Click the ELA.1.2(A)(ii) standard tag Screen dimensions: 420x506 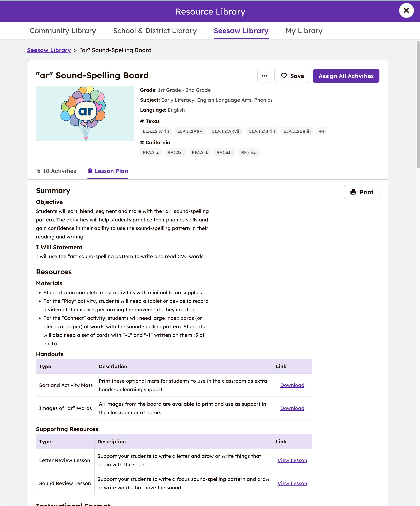156,131
